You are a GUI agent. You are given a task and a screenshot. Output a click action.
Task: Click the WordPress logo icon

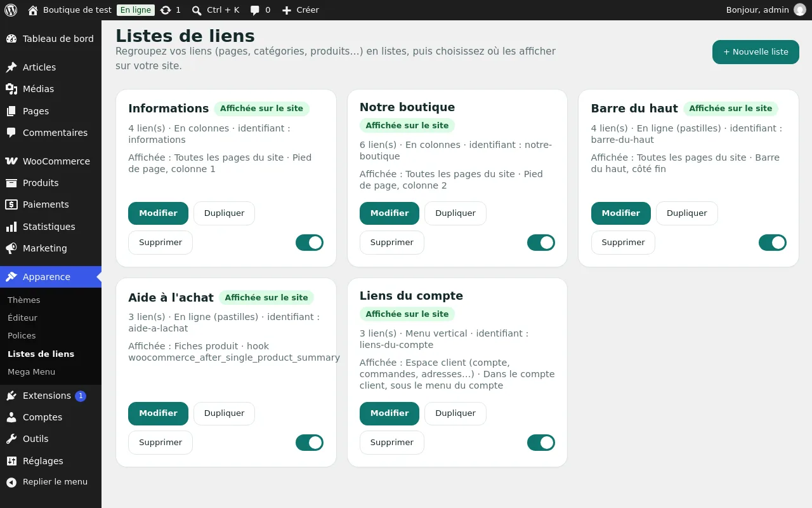click(x=10, y=10)
